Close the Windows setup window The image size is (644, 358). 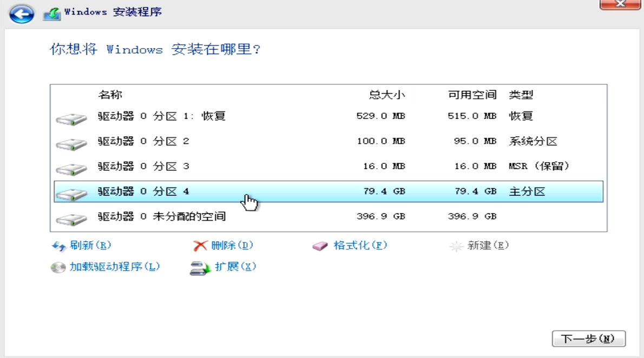(619, 4)
